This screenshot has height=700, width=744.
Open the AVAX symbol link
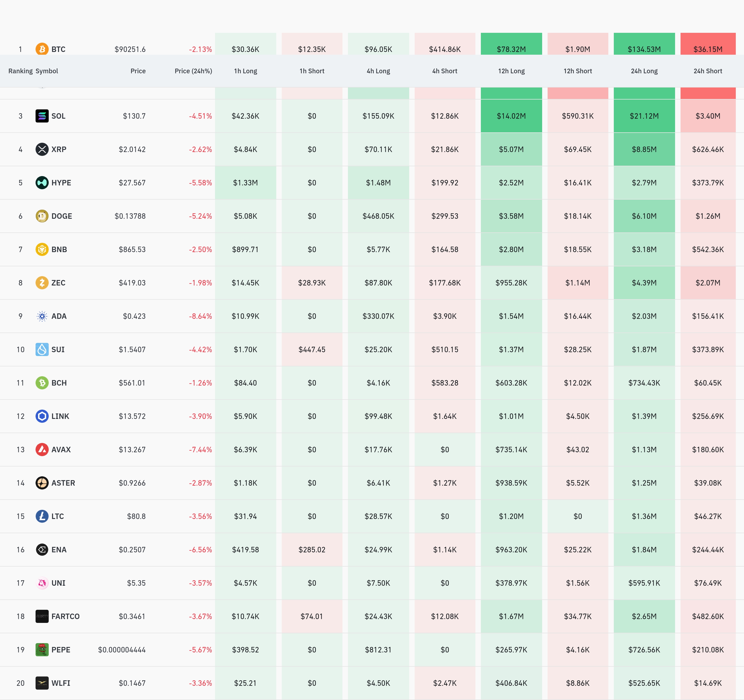coord(61,449)
